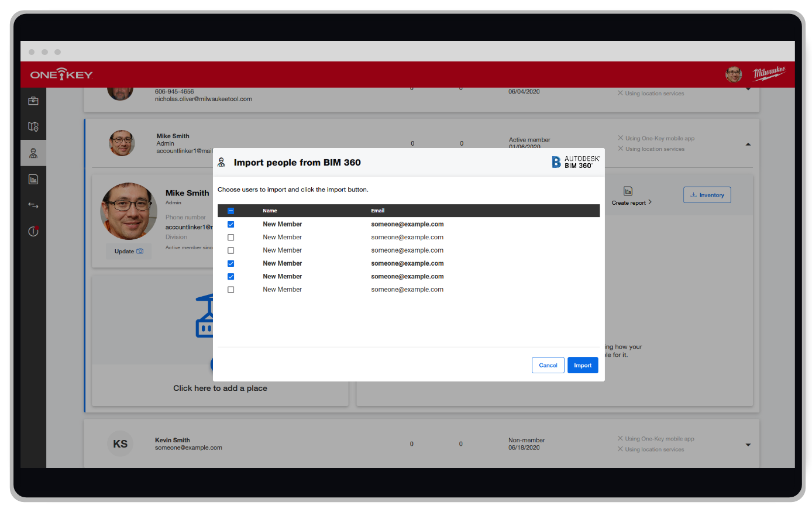Click 'Click here to add a place'
The image size is (812, 509).
click(220, 388)
